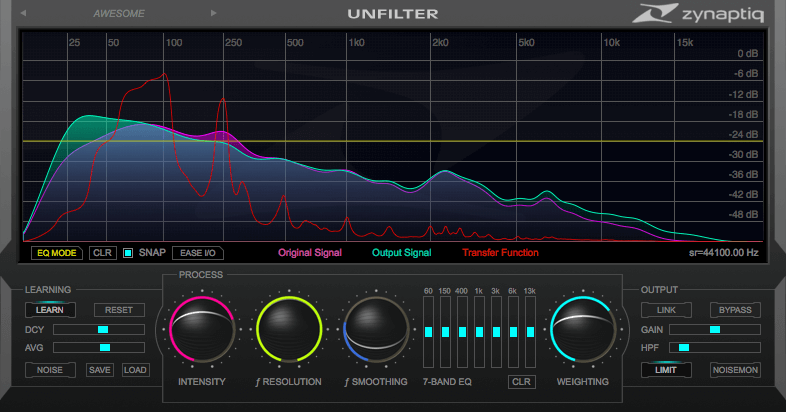
Task: Click the 1k band EQ slider
Action: pyautogui.click(x=479, y=331)
